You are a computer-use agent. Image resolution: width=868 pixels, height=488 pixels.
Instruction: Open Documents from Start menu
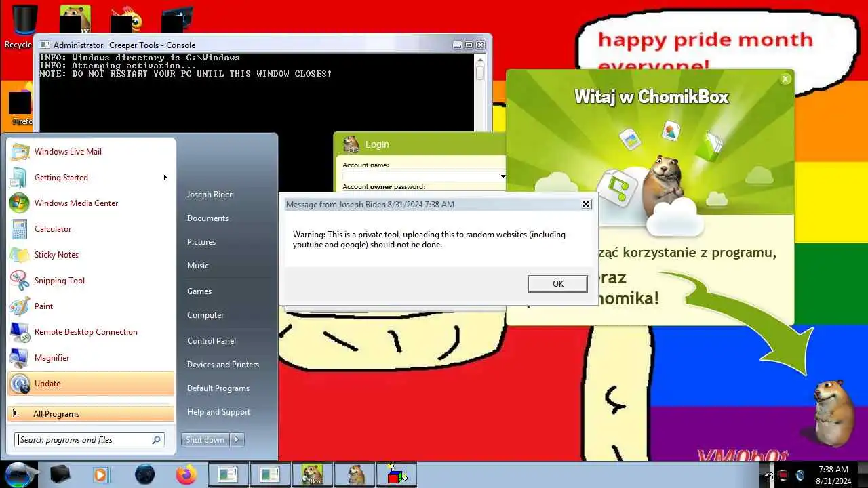point(208,218)
